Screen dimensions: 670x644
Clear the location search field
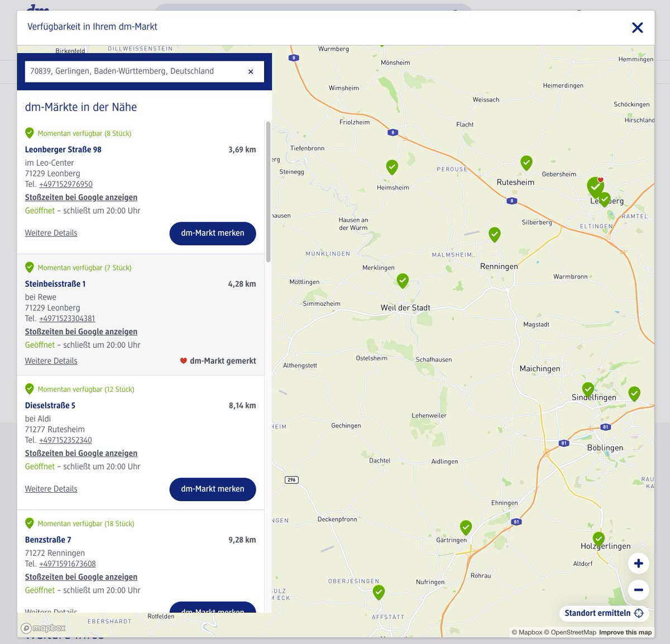point(251,71)
